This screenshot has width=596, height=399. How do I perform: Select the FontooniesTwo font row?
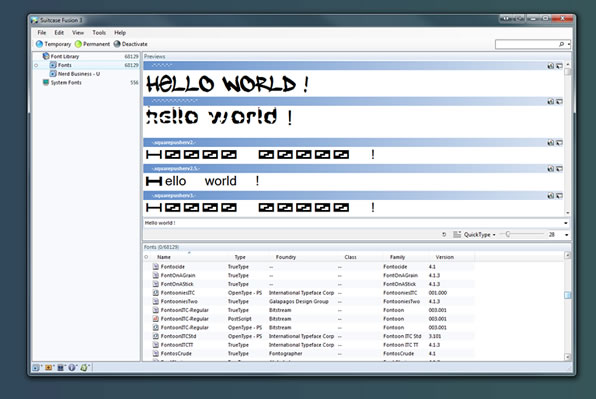pos(309,301)
